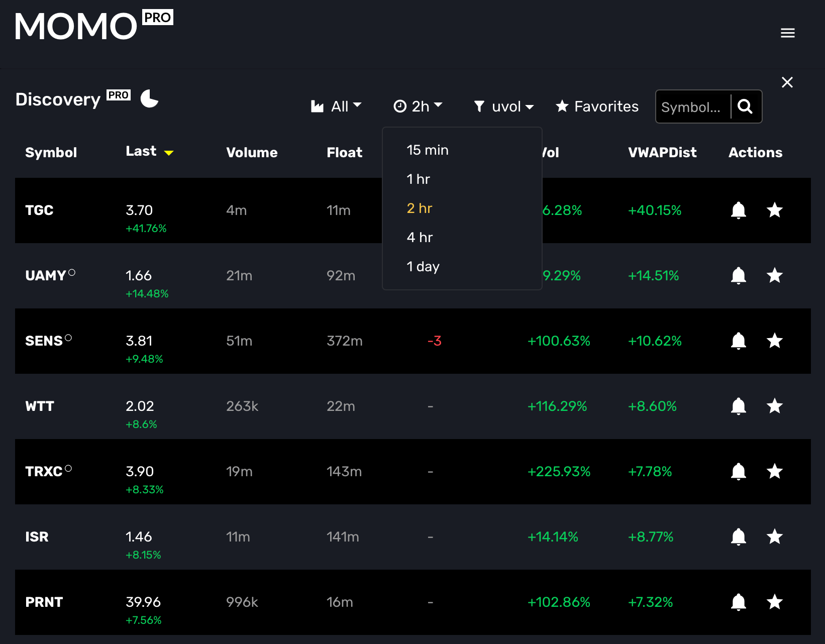Toggle dark mode moon icon
Image resolution: width=825 pixels, height=644 pixels.
click(149, 98)
